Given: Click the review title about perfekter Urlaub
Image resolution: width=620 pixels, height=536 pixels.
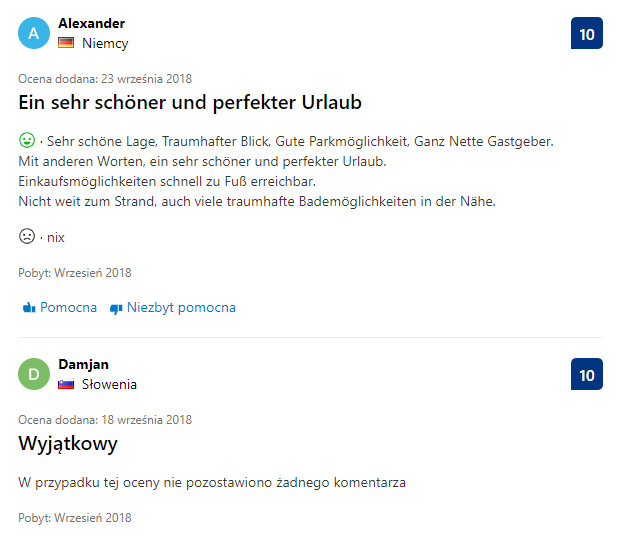Looking at the screenshot, I should click(x=190, y=103).
